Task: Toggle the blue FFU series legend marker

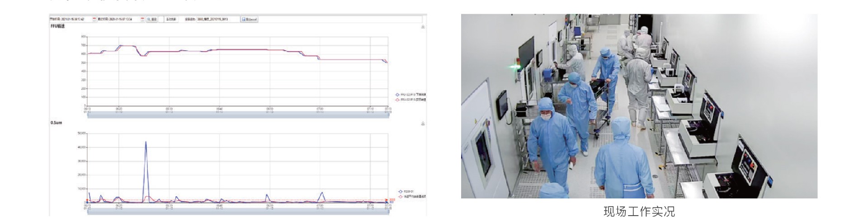Action: click(x=397, y=95)
